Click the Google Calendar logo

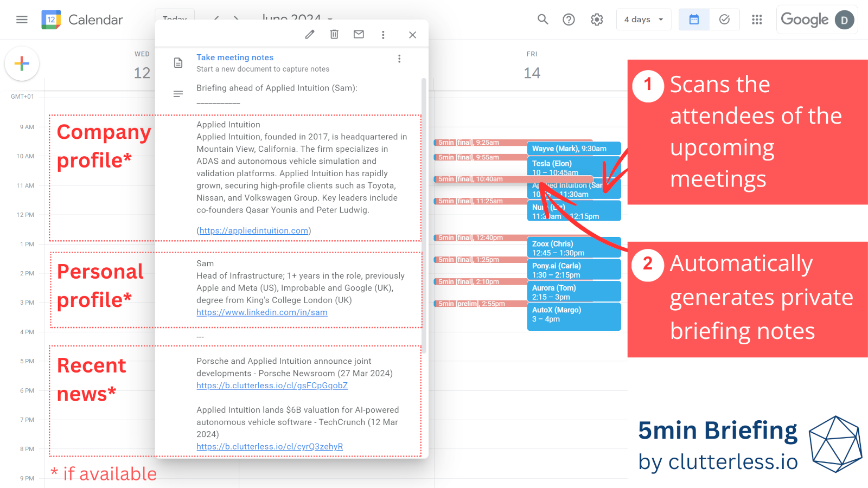51,20
